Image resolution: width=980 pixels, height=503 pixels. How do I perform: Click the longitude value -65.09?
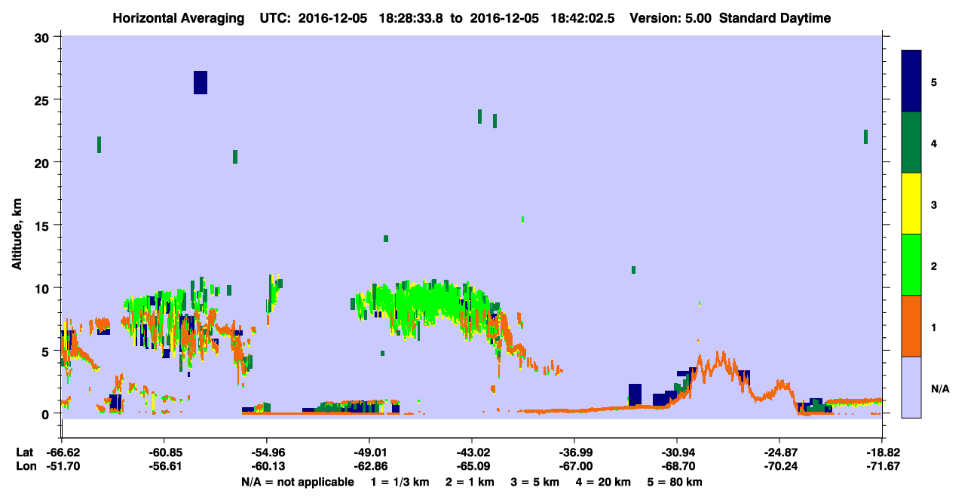(471, 466)
